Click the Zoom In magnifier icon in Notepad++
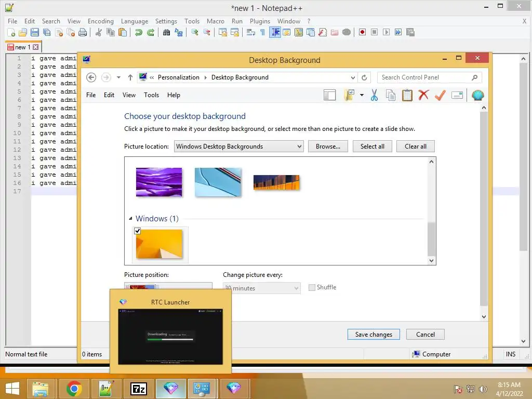The image size is (532, 399). coord(195,32)
